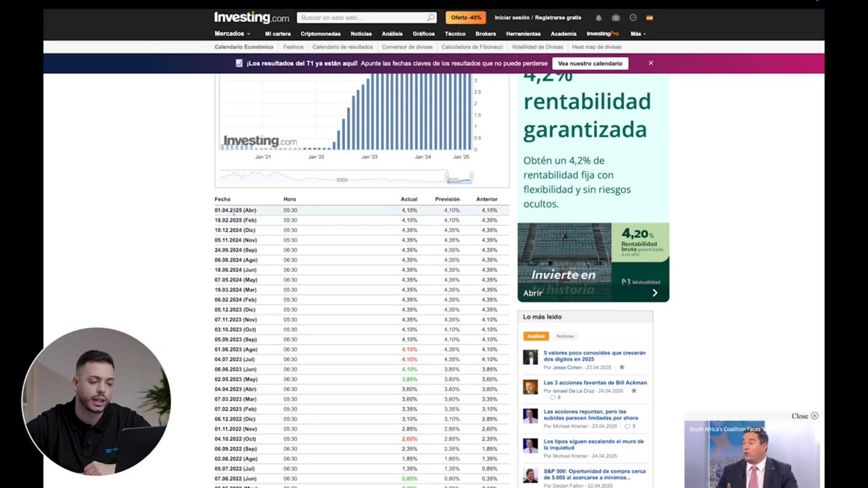This screenshot has width=868, height=488.
Task: Open the Gráficos menu item
Action: pyautogui.click(x=423, y=34)
